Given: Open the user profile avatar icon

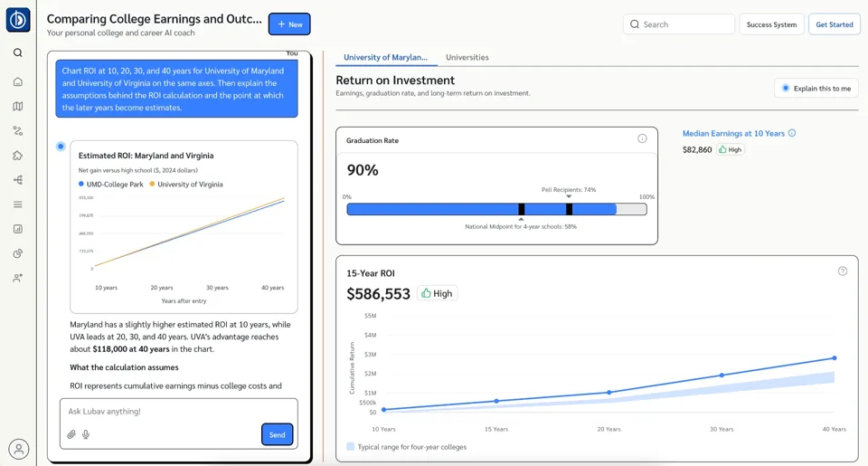Looking at the screenshot, I should point(18,449).
